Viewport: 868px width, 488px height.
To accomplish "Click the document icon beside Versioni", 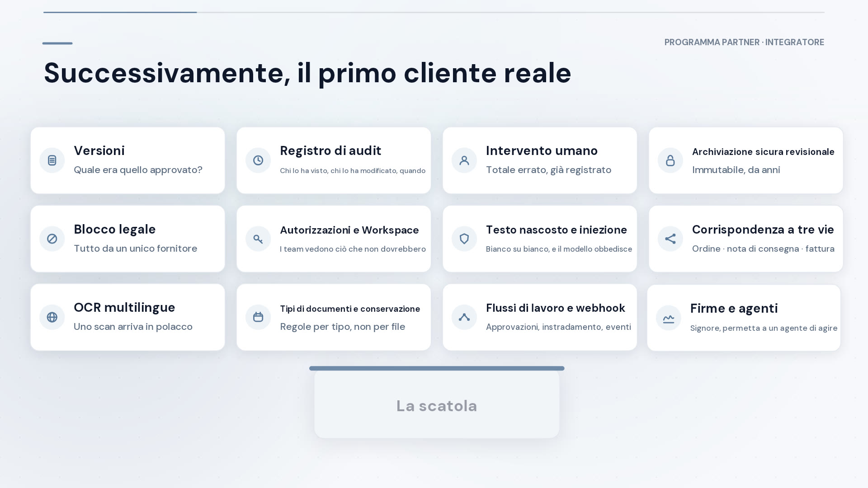I will (x=52, y=160).
